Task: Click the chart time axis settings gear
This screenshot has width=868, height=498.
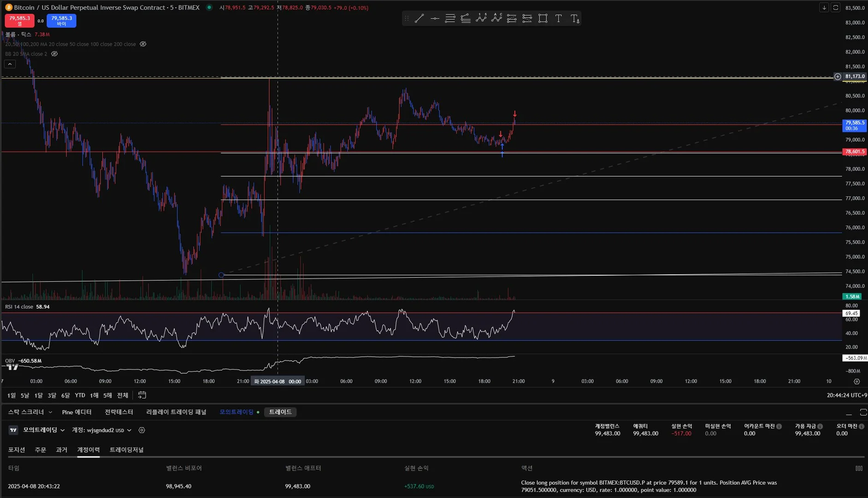Action: tap(856, 381)
